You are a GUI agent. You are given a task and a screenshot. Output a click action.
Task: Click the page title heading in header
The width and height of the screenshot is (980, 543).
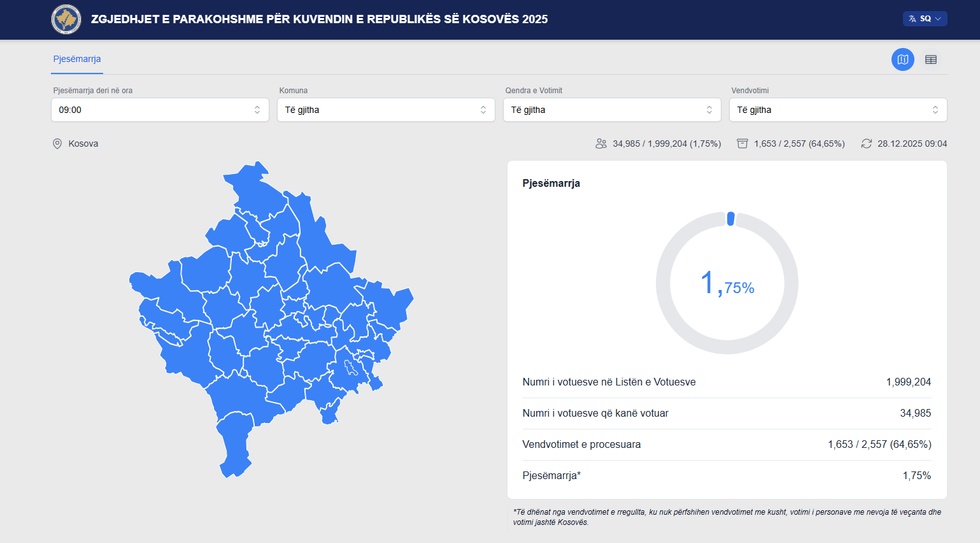pos(320,19)
